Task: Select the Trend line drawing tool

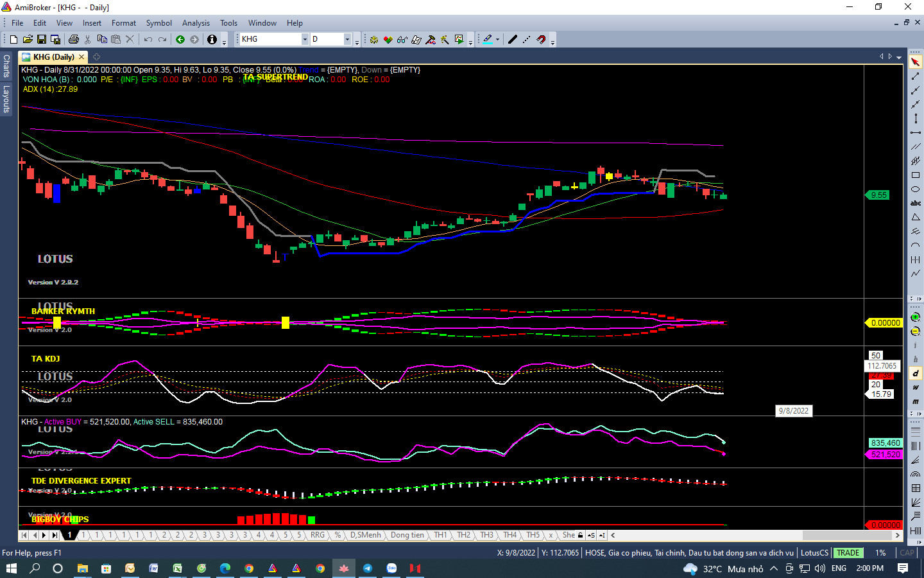Action: pos(916,76)
